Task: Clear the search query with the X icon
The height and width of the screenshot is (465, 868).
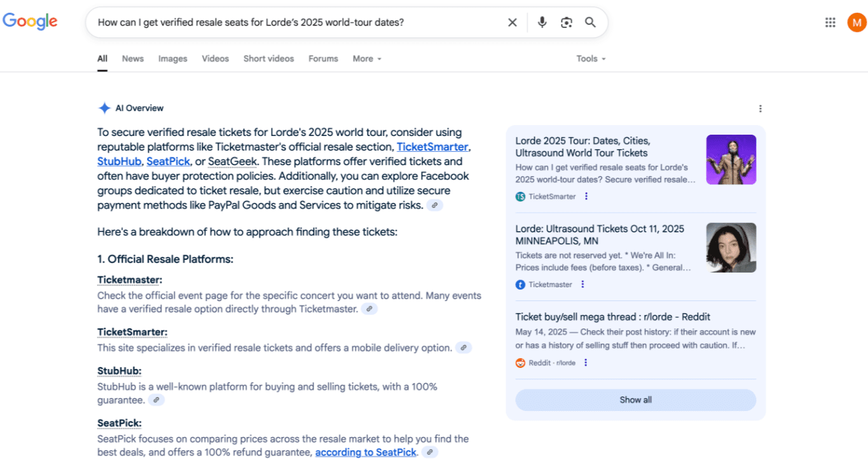Action: [x=513, y=22]
